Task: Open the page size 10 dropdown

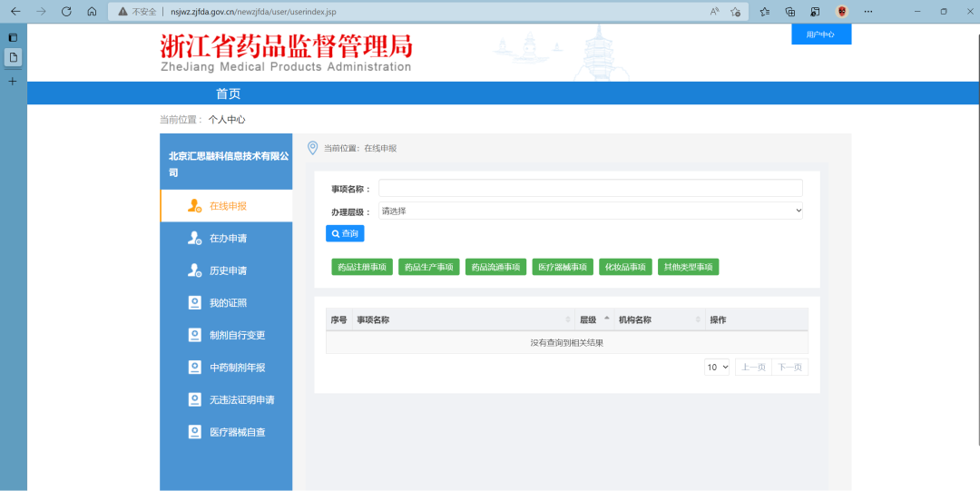Action: (717, 368)
